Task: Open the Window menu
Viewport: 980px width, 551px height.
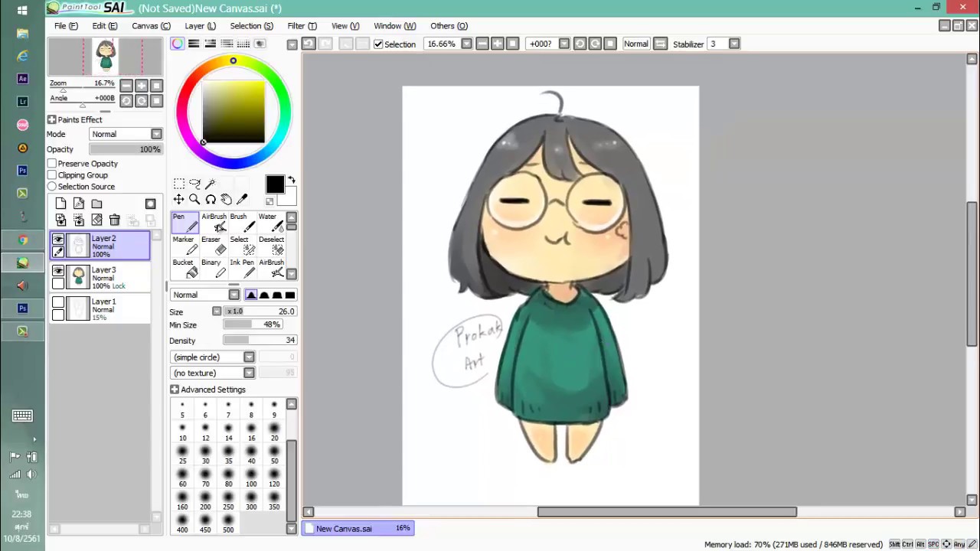Action: point(394,26)
